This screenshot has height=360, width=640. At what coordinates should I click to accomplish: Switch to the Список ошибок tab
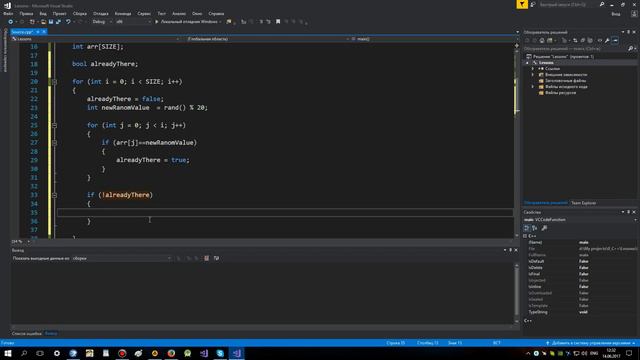pyautogui.click(x=27, y=333)
